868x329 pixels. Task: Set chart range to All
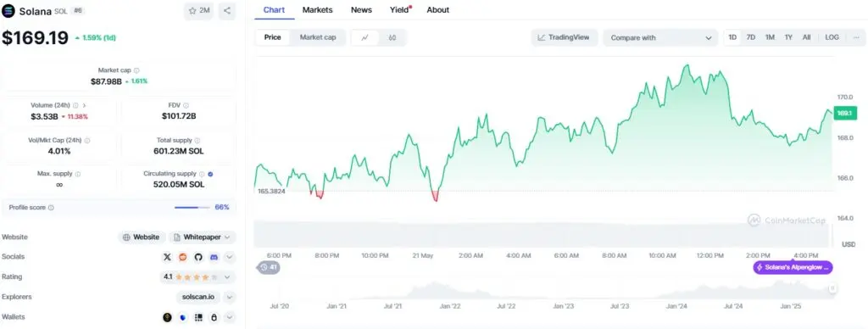pos(807,37)
